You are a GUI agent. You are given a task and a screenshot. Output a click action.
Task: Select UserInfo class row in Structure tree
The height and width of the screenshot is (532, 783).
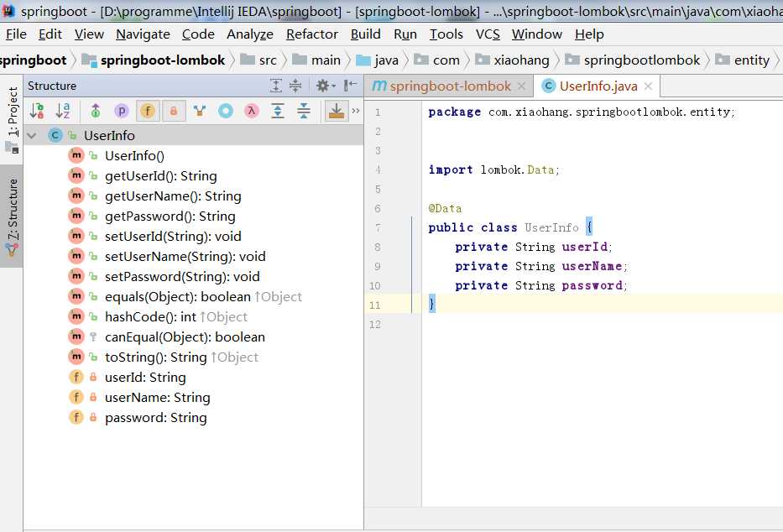click(x=193, y=135)
